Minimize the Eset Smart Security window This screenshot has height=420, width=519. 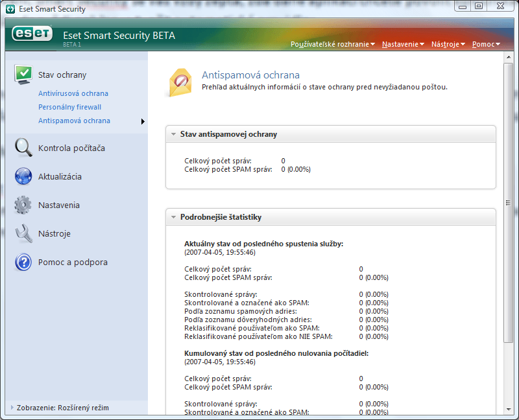(463, 6)
